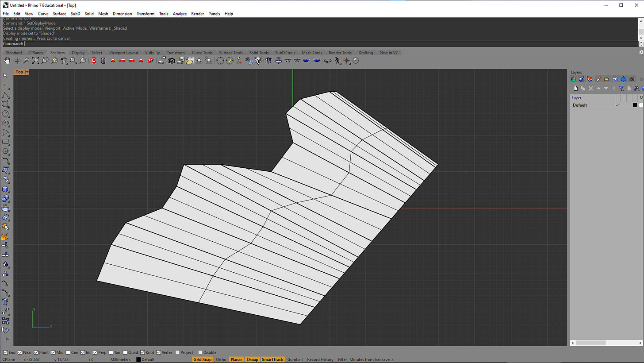Enable the Cen object snap checkbox
Image resolution: width=644 pixels, height=363 pixels.
(x=68, y=352)
